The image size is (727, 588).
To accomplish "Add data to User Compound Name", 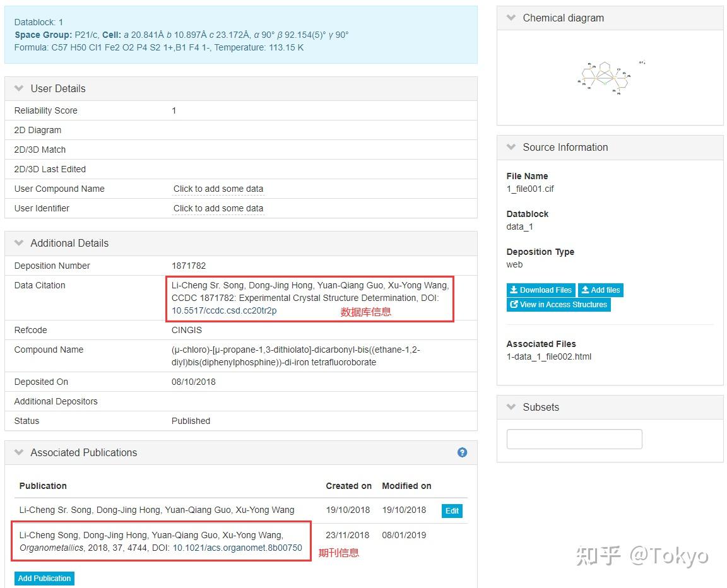I will pos(218,189).
